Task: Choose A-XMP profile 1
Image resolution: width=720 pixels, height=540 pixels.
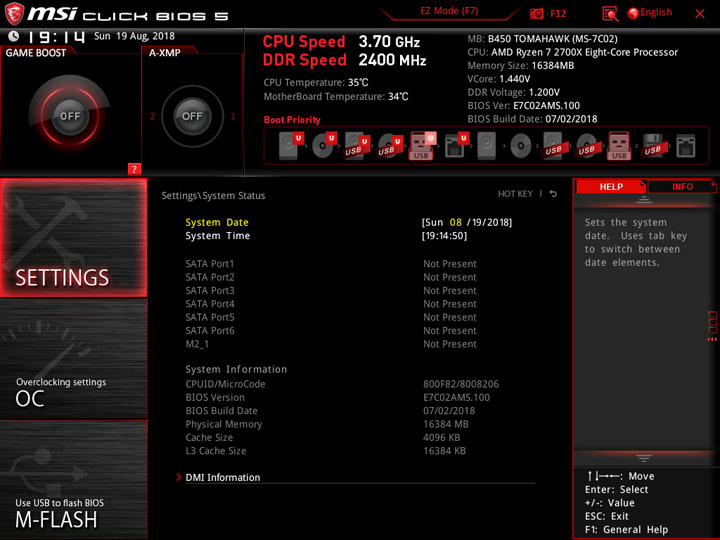Action: [x=233, y=116]
